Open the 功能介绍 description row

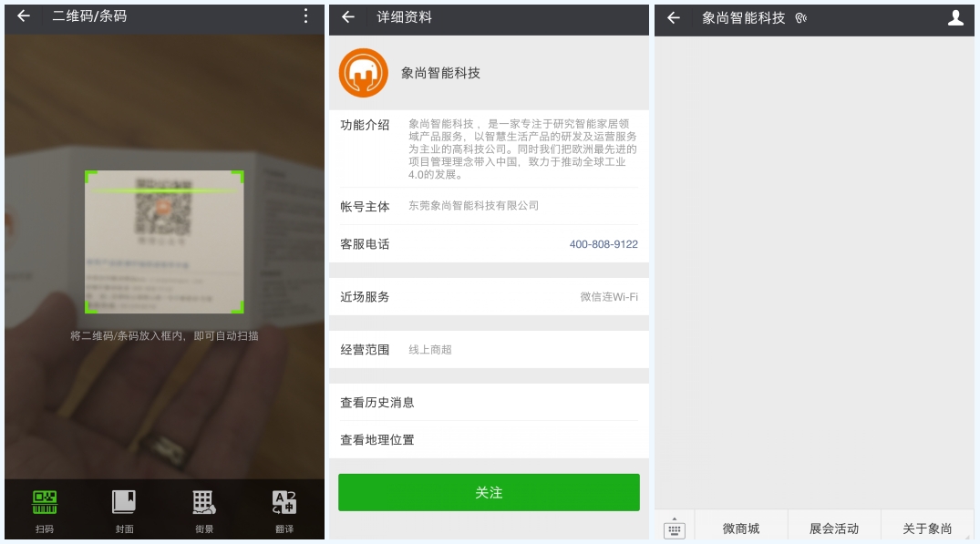pos(489,149)
